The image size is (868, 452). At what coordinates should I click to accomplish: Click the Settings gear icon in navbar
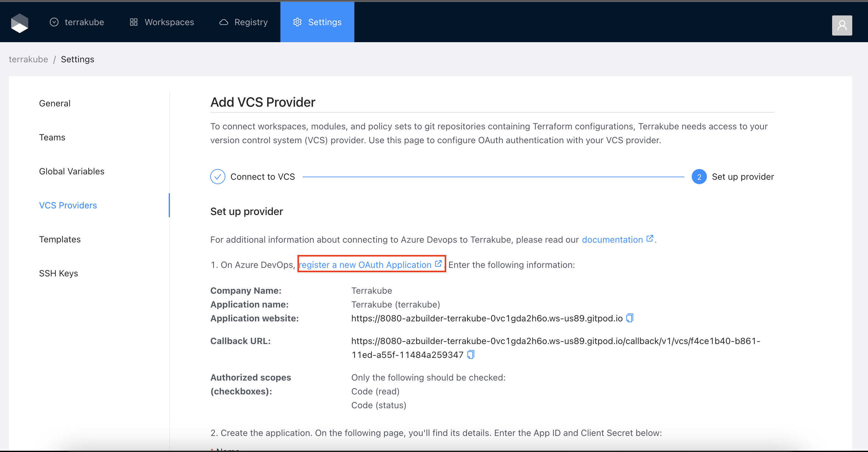click(297, 22)
